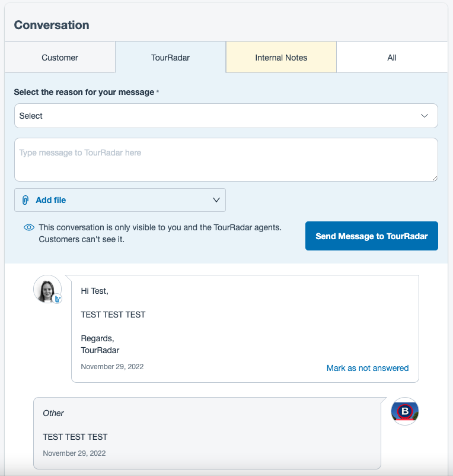The width and height of the screenshot is (453, 476).
Task: Open the TourRadar tab
Action: (x=170, y=58)
